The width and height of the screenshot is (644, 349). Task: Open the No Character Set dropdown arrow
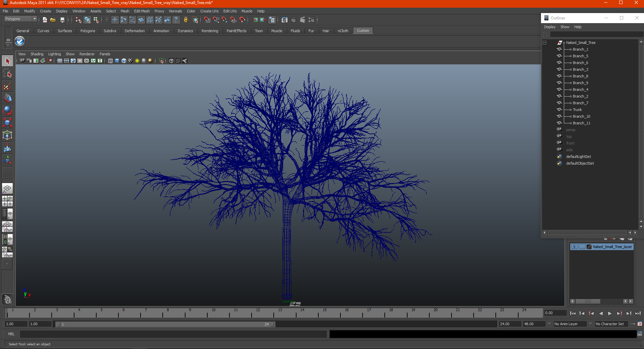pyautogui.click(x=590, y=324)
